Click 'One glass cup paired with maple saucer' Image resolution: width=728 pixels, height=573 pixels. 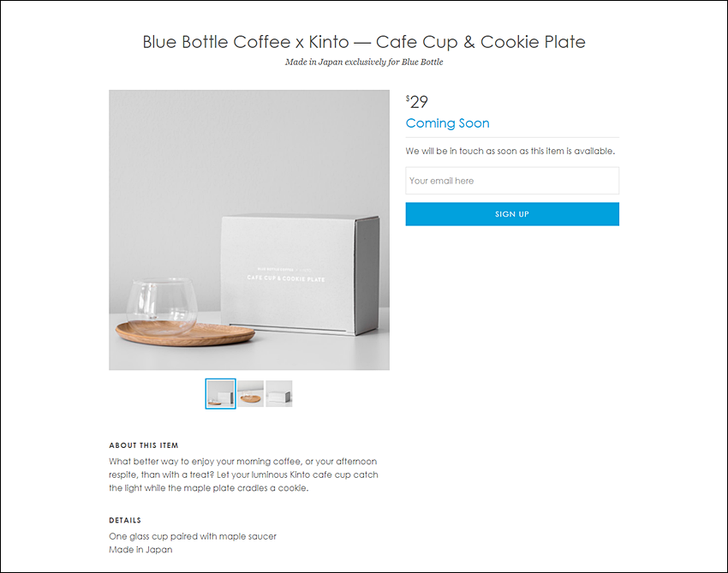coord(193,536)
